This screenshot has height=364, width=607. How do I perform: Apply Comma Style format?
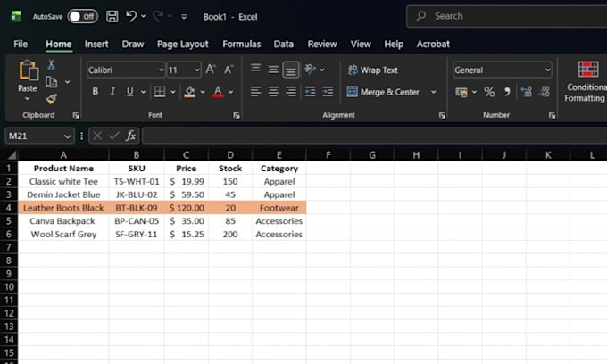pos(507,92)
